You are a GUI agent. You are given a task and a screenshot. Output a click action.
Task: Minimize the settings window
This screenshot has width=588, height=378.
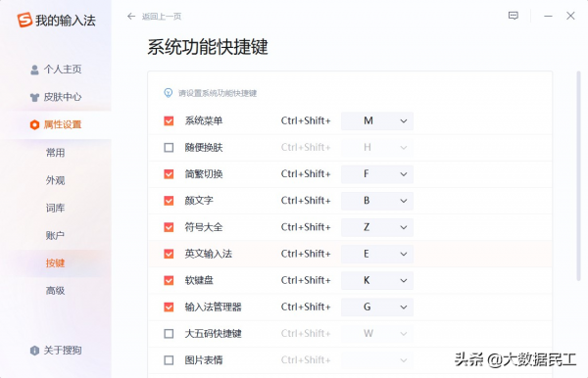click(x=548, y=16)
